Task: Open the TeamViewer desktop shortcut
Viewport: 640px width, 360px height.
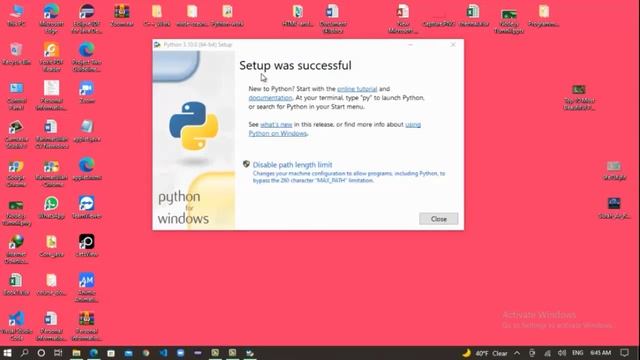Action: pos(87,207)
